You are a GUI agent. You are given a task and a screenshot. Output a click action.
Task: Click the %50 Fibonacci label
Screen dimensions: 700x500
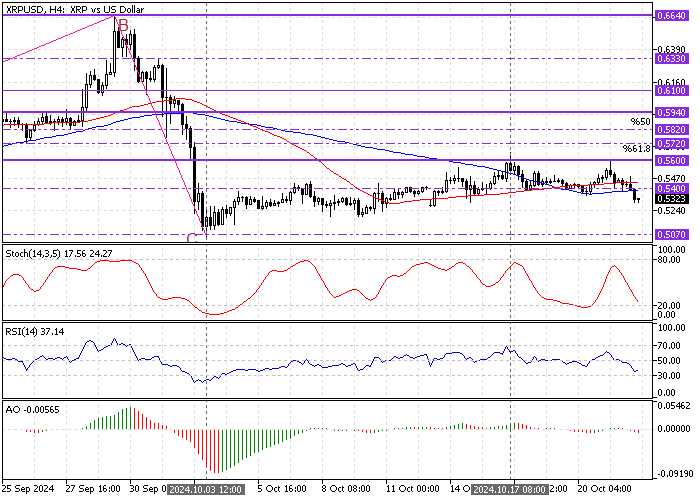[x=640, y=121]
